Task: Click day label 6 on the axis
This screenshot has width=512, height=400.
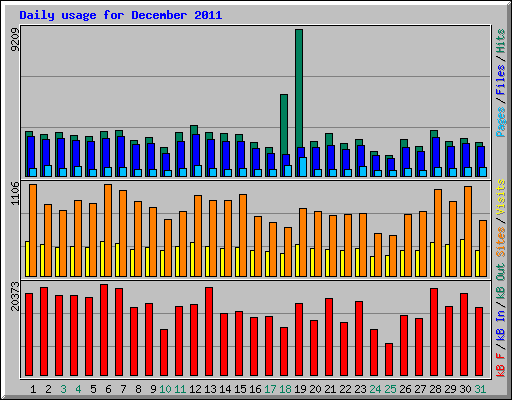Action: point(108,389)
